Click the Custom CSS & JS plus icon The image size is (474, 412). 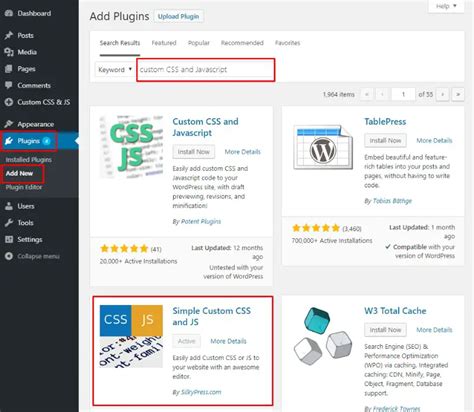click(9, 102)
